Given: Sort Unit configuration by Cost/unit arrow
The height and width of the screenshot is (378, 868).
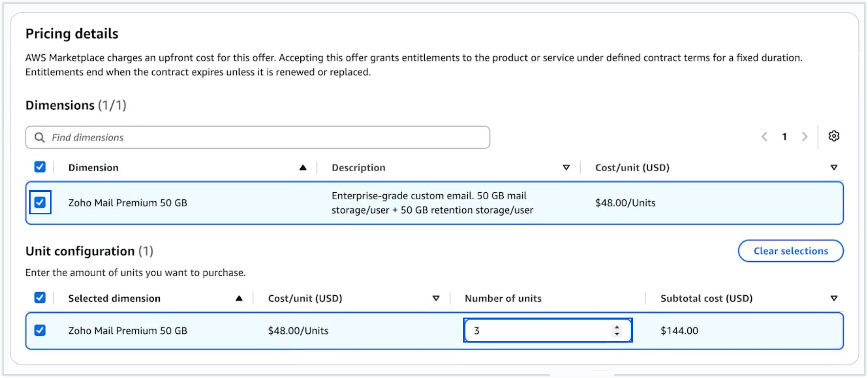Looking at the screenshot, I should click(x=436, y=299).
